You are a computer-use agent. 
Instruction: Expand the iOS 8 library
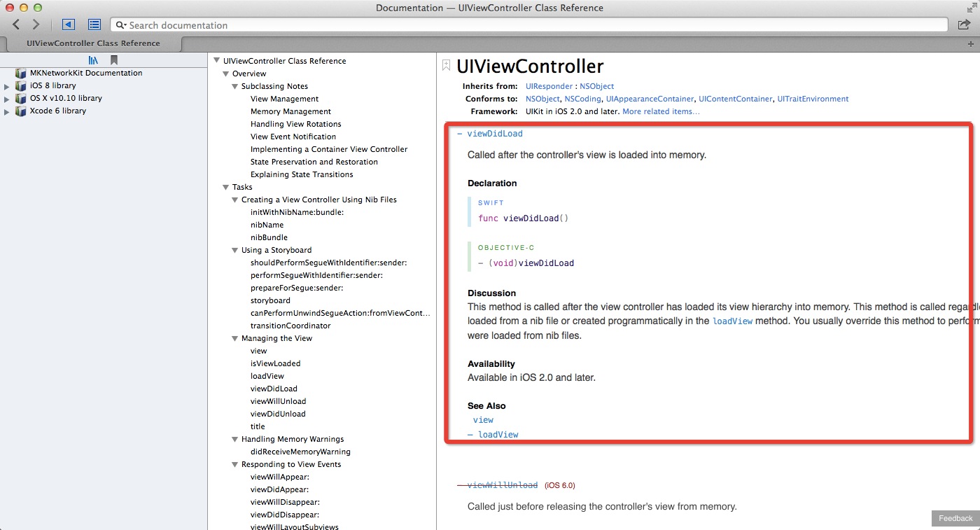tap(7, 86)
